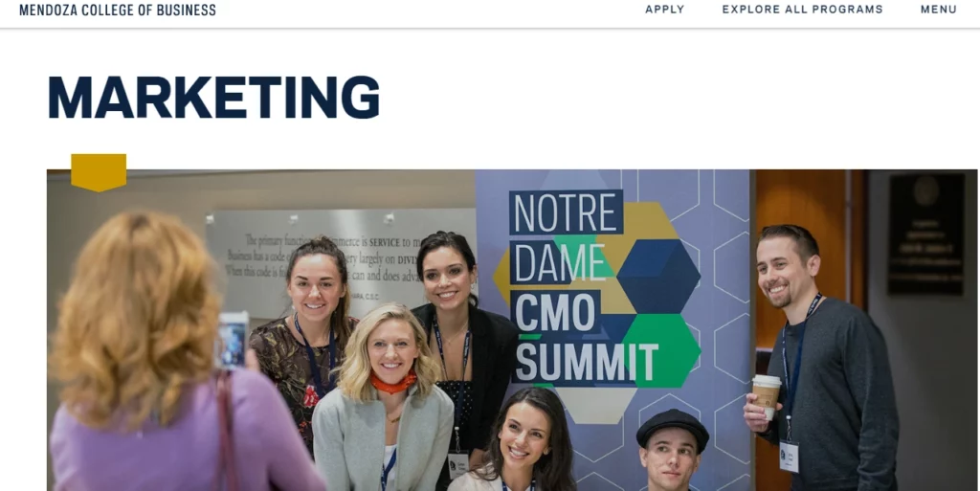Image resolution: width=980 pixels, height=491 pixels.
Task: Click the name badge on the man's lanyard
Action: click(789, 456)
